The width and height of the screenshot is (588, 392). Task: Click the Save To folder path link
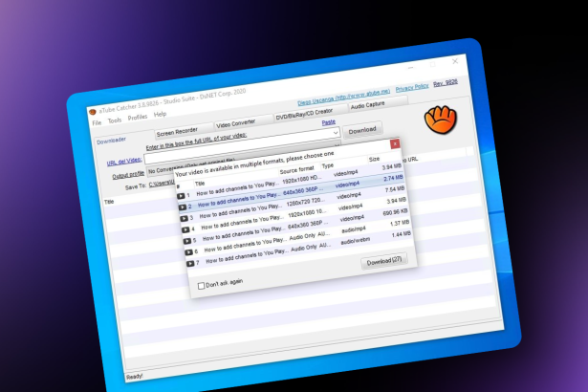[162, 184]
